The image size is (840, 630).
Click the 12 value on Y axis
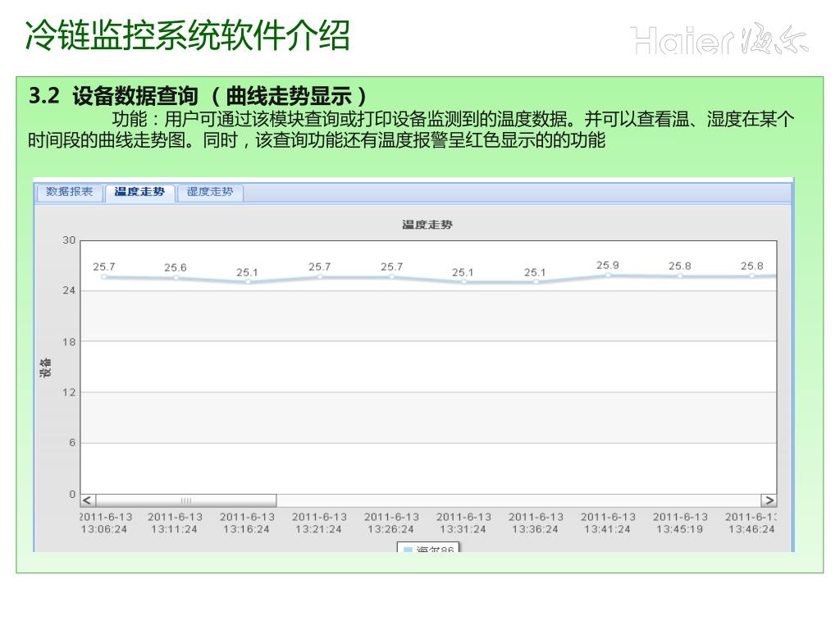(69, 393)
